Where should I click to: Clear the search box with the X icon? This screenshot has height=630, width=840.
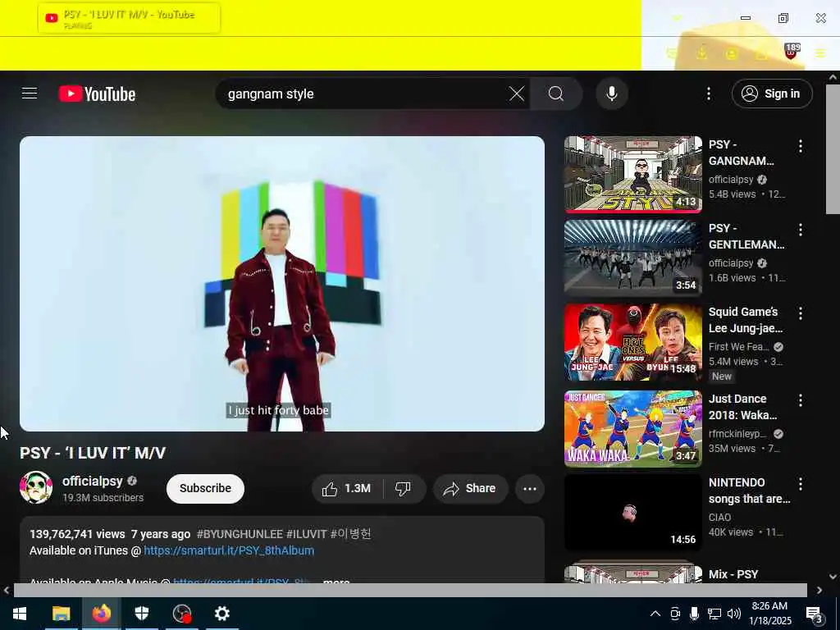pos(517,94)
